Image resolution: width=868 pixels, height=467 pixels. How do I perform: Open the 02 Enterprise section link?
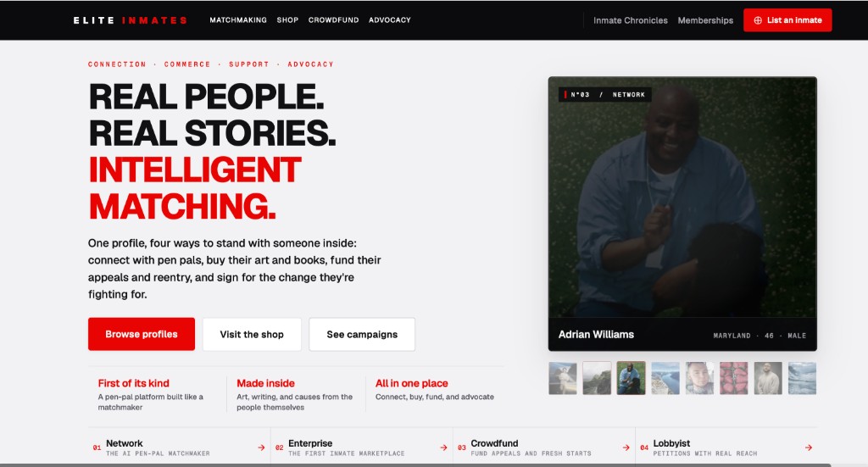click(361, 448)
